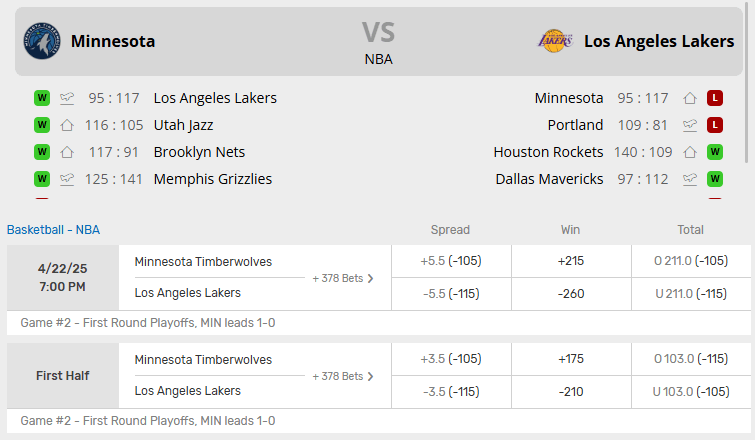755x440 pixels.
Task: Choose Timberwolves +175 first half win
Action: (x=570, y=359)
